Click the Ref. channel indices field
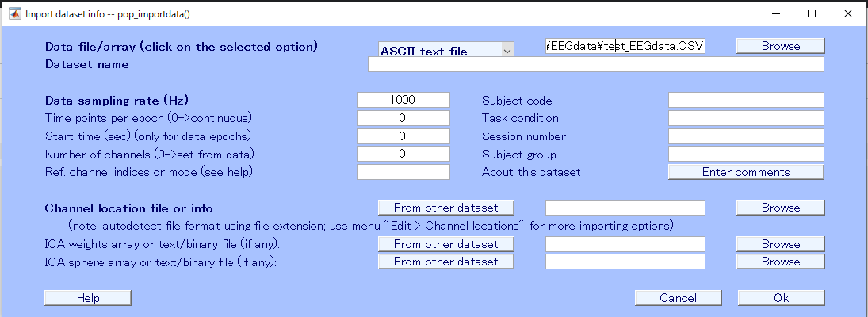The height and width of the screenshot is (317, 868). [x=403, y=172]
